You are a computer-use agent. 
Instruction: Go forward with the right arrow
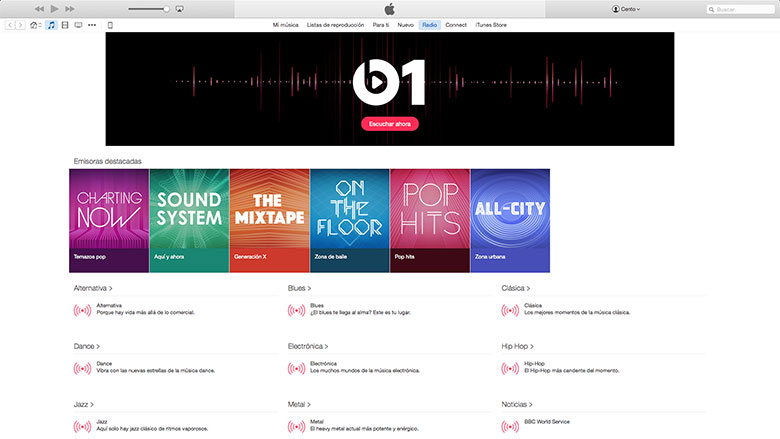tap(20, 25)
